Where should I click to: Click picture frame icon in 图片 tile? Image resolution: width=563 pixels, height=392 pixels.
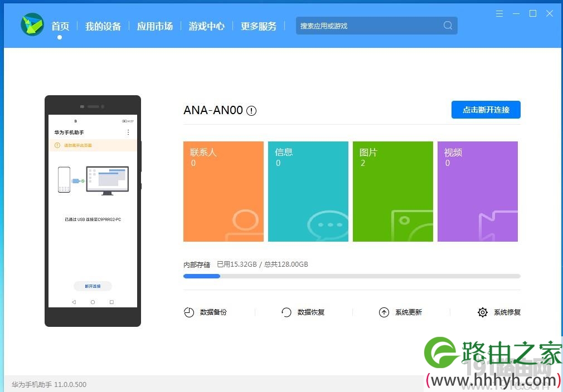point(412,226)
